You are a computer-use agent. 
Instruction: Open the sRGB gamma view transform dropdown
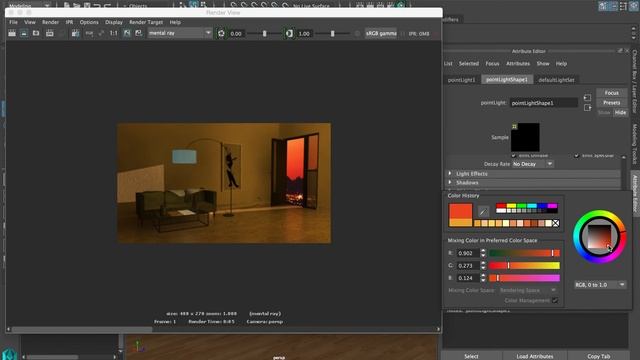tap(381, 33)
